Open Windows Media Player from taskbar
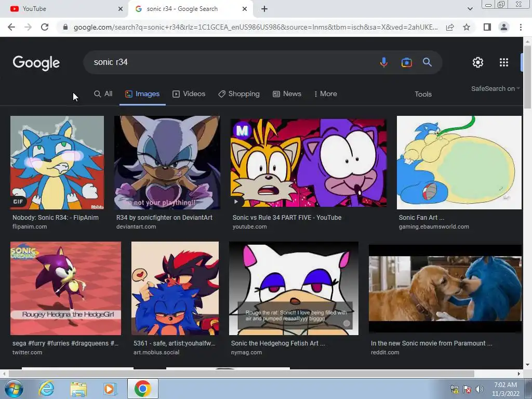532x399 pixels. [109, 389]
